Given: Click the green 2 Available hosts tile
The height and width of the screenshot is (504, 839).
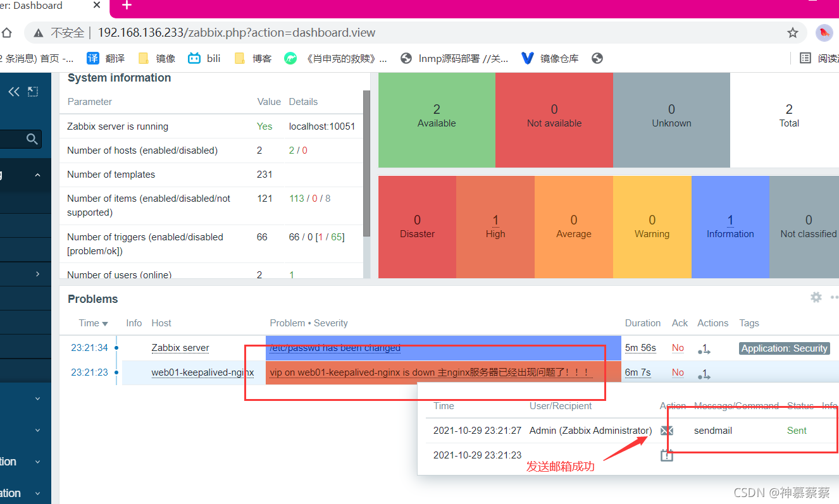Looking at the screenshot, I should 437,120.
